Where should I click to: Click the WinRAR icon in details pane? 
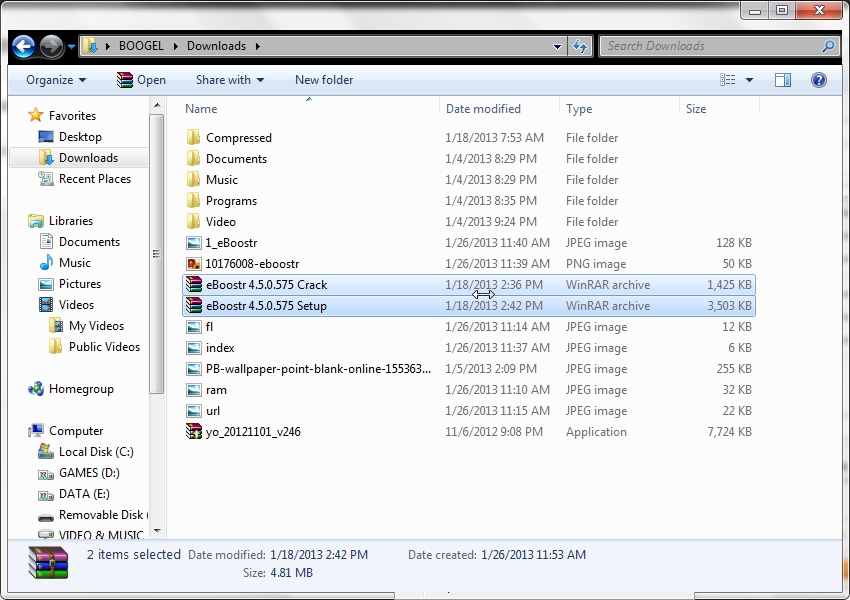48,563
